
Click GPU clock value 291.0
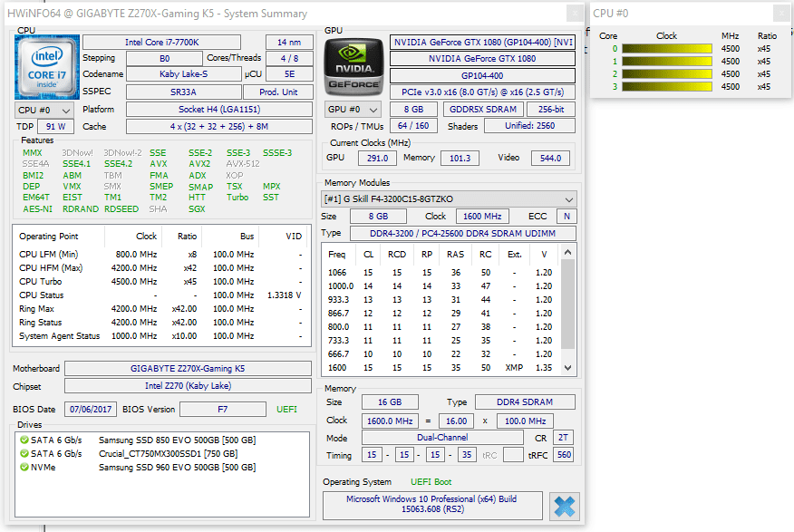pyautogui.click(x=378, y=158)
